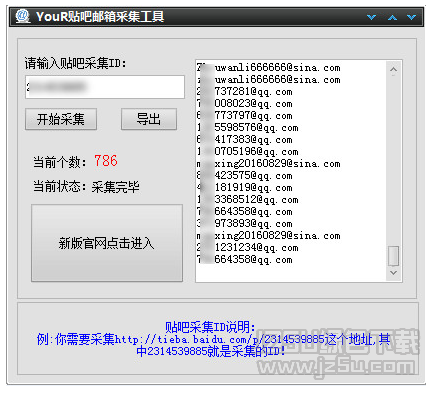
Task: Select the 973893@qq.com row
Action: [x=244, y=224]
